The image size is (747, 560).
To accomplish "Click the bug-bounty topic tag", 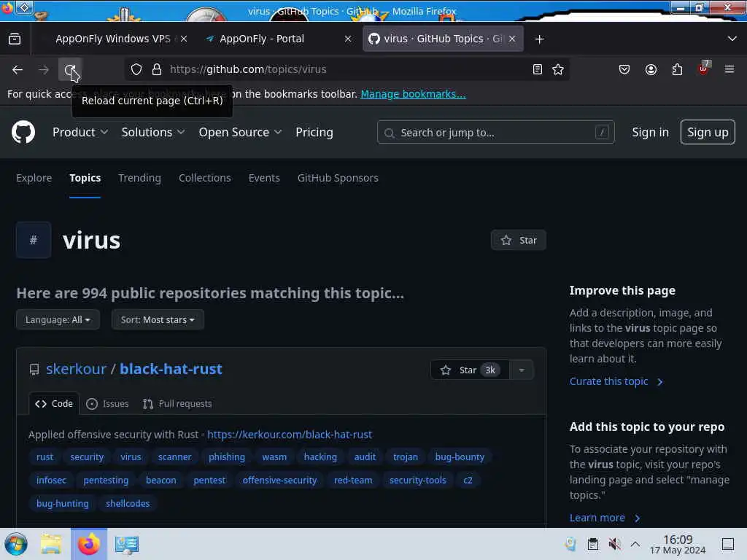I will [460, 457].
